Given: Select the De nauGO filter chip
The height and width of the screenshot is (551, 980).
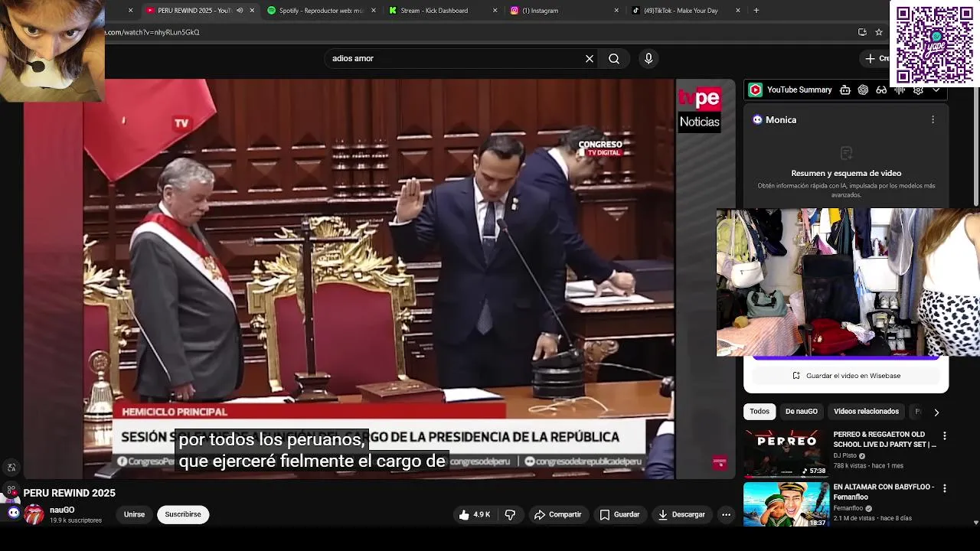Looking at the screenshot, I should tap(801, 412).
